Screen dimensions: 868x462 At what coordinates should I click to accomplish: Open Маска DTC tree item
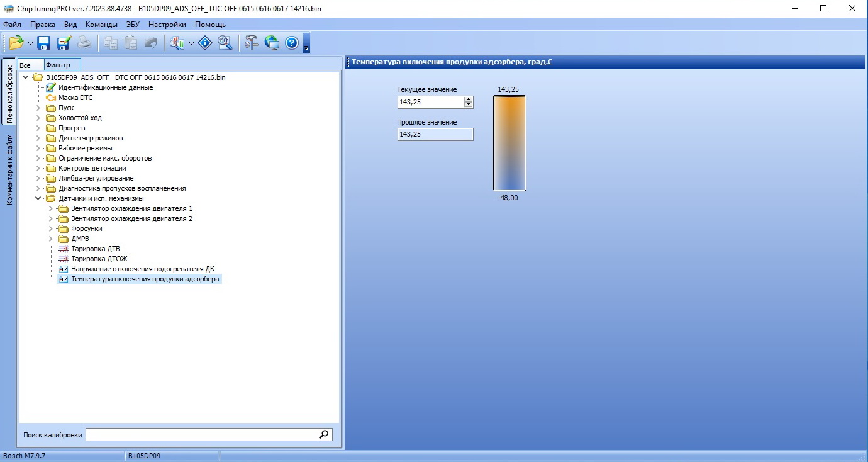[x=75, y=98]
